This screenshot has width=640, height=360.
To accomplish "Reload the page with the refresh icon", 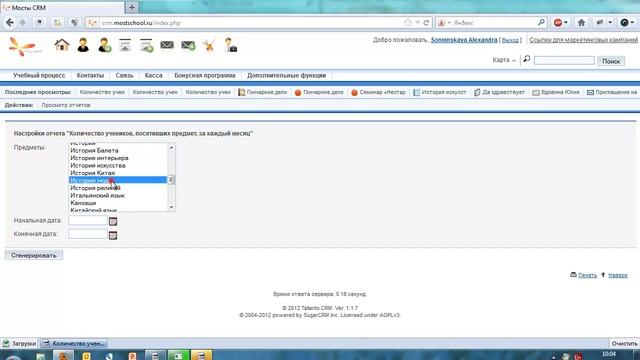I will 426,23.
